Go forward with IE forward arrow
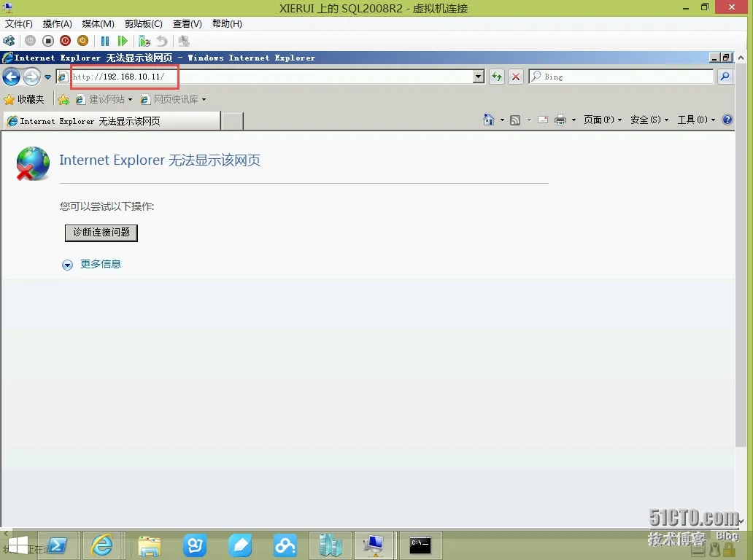This screenshot has height=560, width=753. (x=31, y=77)
